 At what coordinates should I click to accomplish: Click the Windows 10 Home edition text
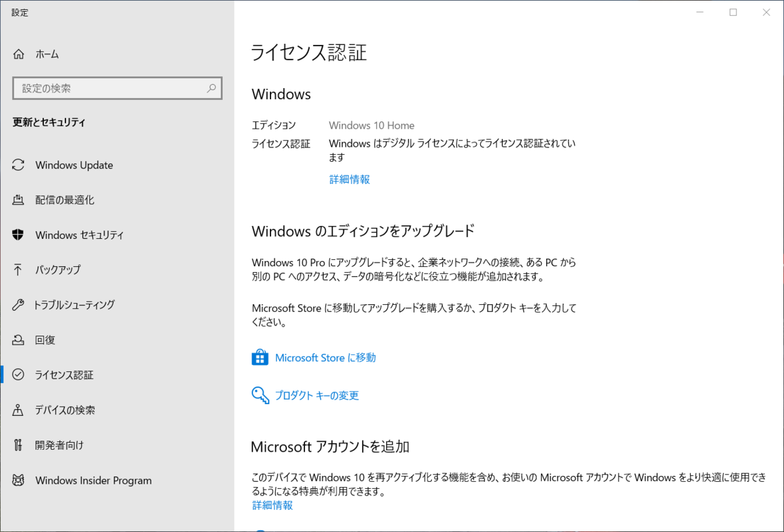click(x=372, y=125)
